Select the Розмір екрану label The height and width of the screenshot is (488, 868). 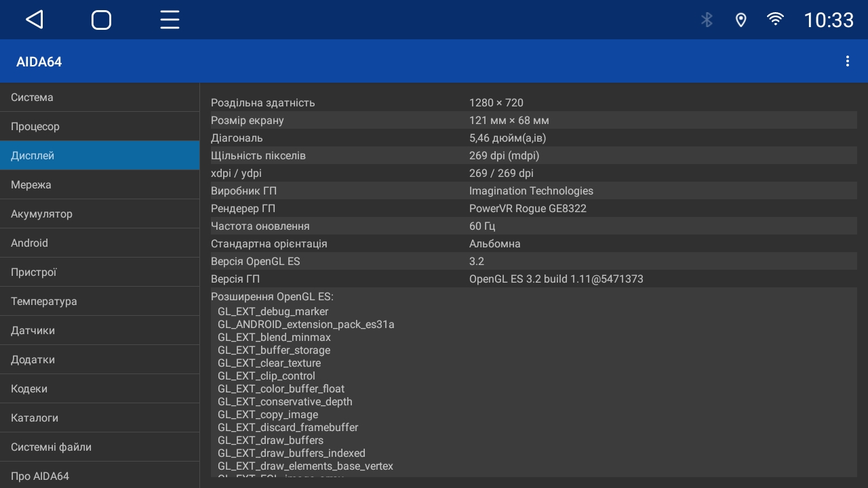point(248,121)
